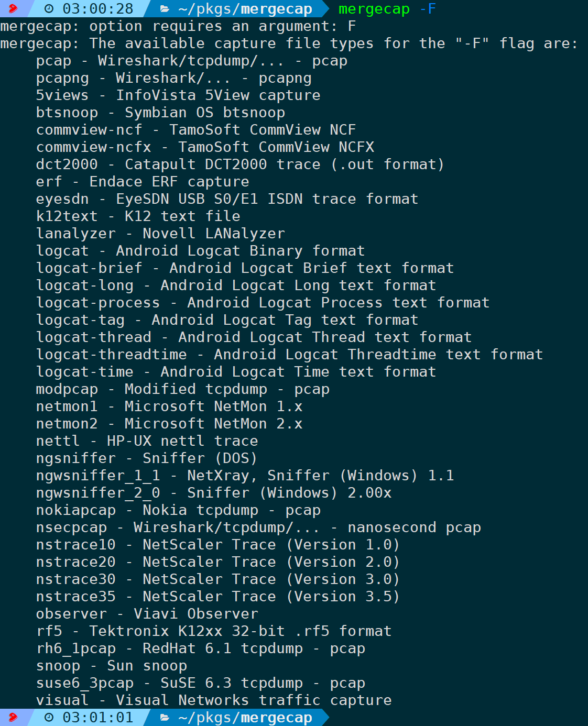Click the clock icon beside 03:01:01
Screen dimensions: 588x726
[49, 718]
